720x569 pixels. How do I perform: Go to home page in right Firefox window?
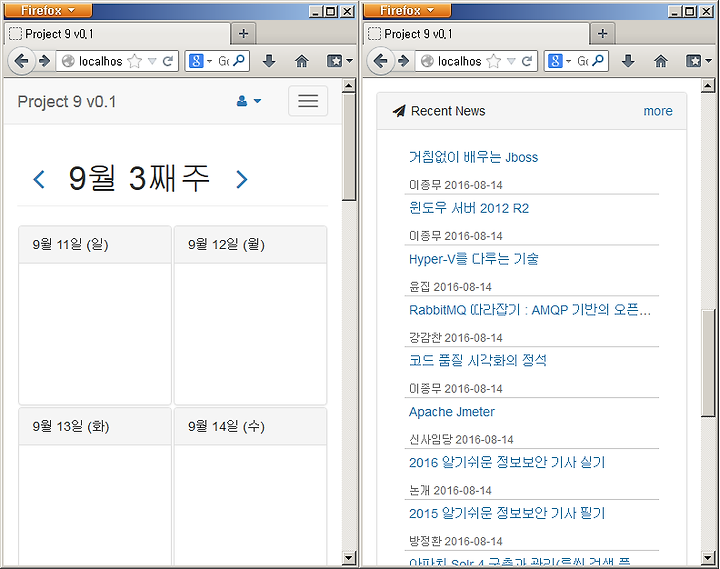click(x=661, y=61)
